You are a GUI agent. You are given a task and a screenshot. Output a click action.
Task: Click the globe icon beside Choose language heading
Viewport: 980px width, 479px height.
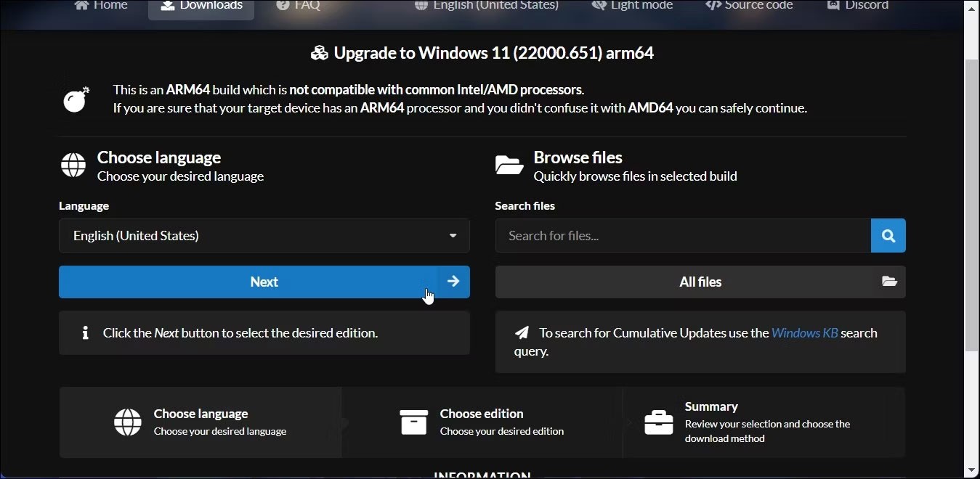point(73,165)
